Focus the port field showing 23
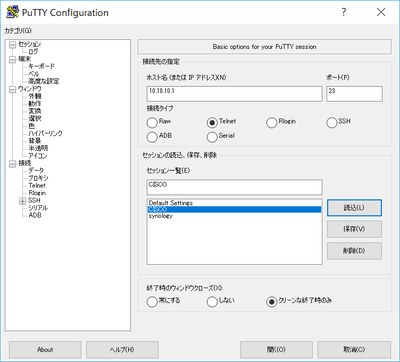Screen dimensions: 400x362 (354, 94)
